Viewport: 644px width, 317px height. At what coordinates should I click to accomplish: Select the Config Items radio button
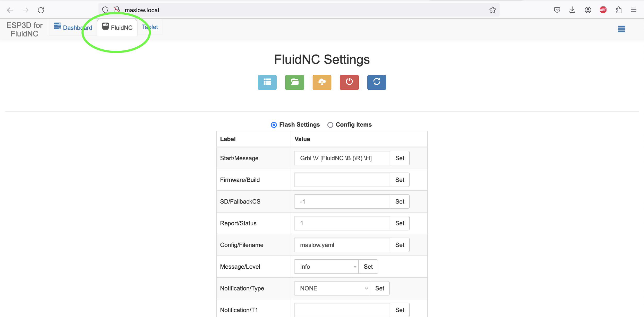click(x=330, y=125)
